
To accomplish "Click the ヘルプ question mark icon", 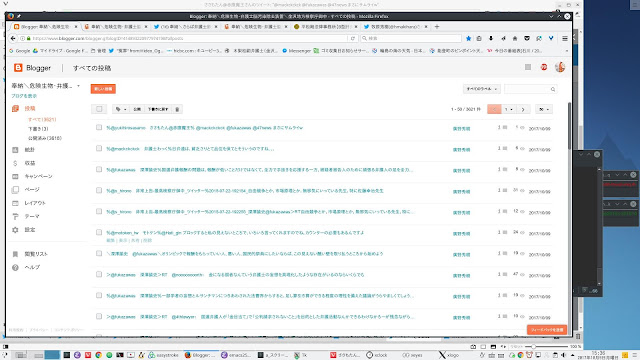I will [15, 267].
